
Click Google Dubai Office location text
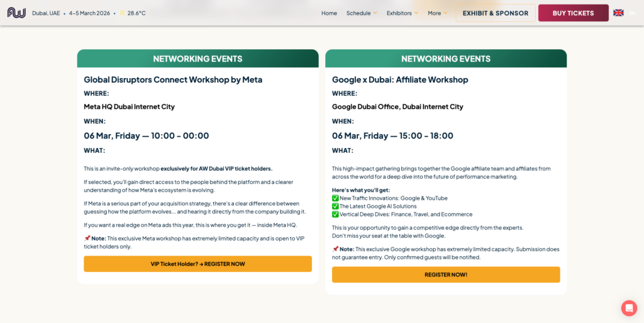pos(397,107)
